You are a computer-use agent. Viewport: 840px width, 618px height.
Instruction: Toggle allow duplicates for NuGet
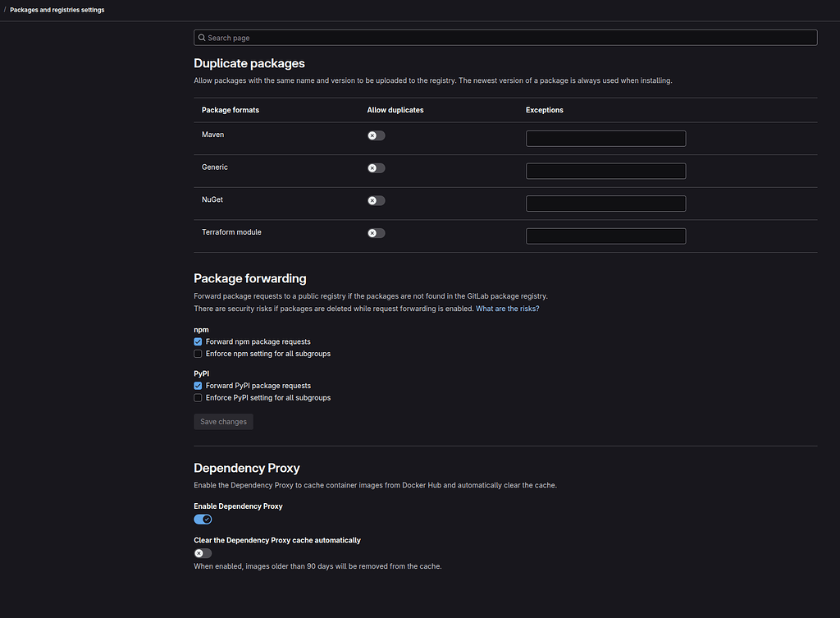(x=375, y=199)
